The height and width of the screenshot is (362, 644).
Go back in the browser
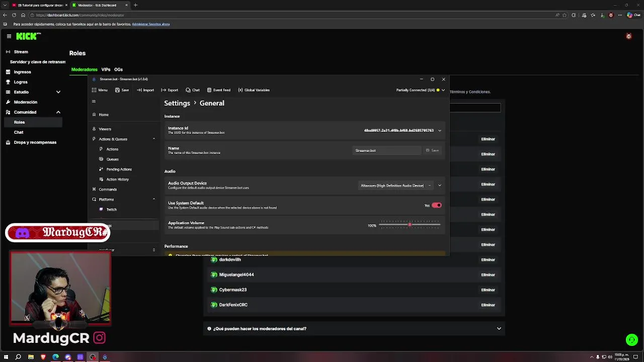(x=5, y=15)
